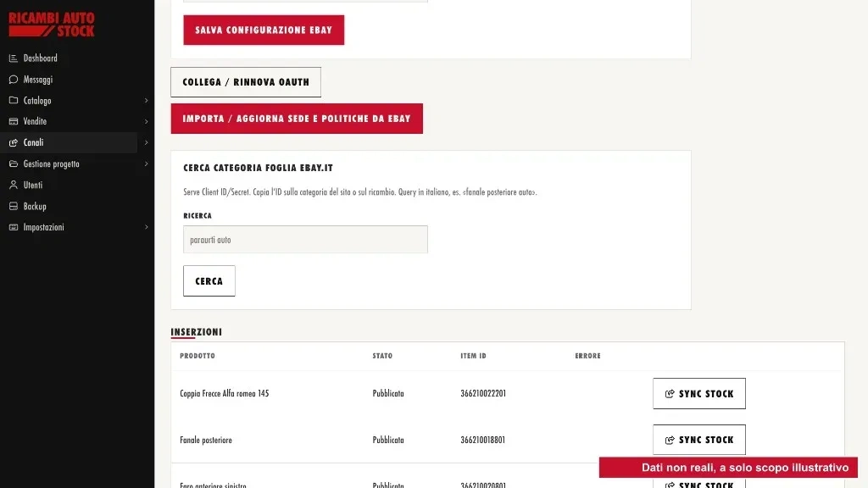This screenshot has width=868, height=488.
Task: Select the Canali sidebar entry
Action: pyautogui.click(x=69, y=142)
